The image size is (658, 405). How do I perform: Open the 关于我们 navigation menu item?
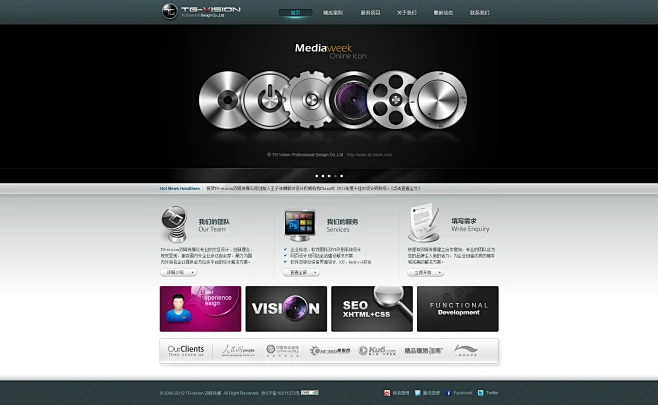click(x=406, y=13)
